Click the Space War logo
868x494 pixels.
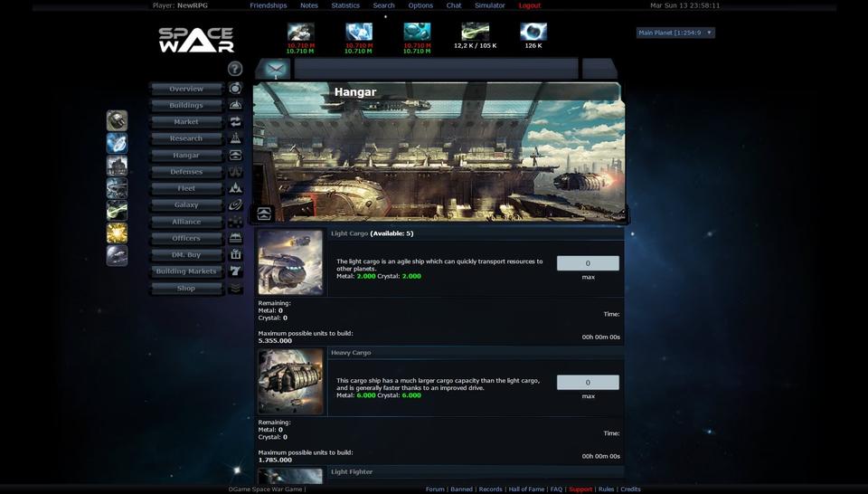pos(196,40)
